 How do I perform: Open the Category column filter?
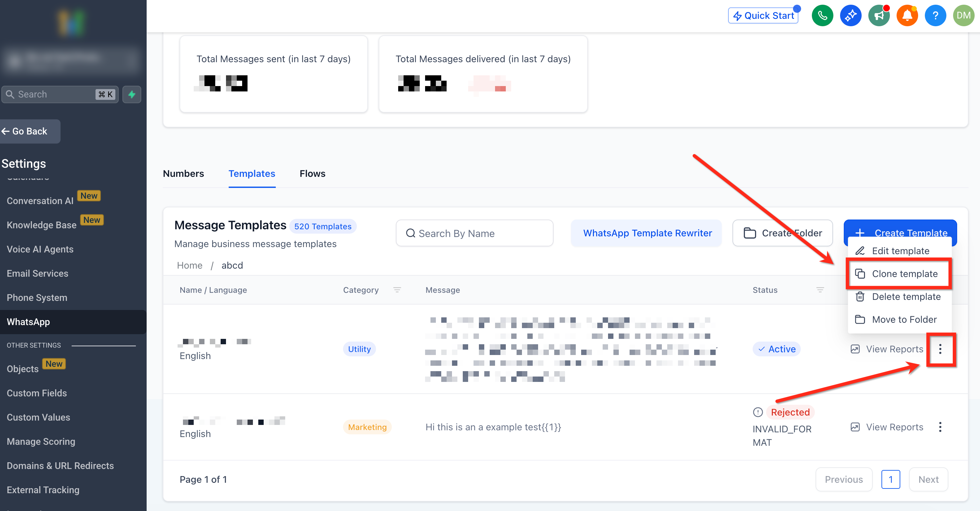[397, 290]
